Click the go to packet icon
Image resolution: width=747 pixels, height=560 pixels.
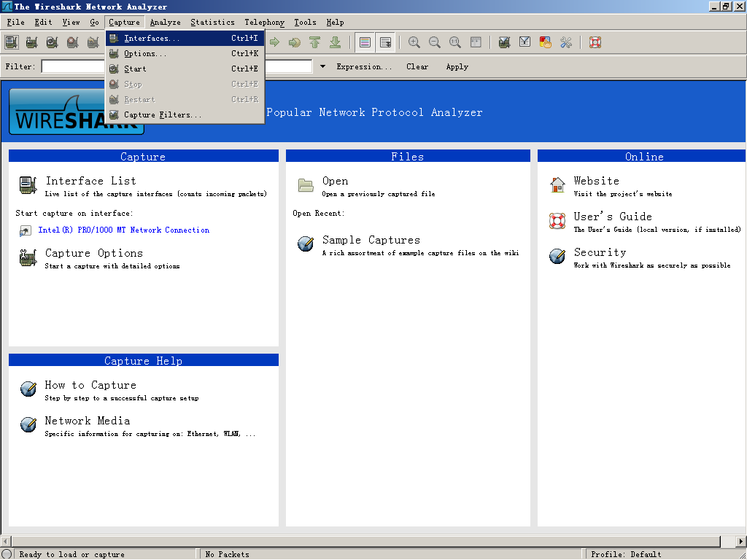(x=295, y=42)
